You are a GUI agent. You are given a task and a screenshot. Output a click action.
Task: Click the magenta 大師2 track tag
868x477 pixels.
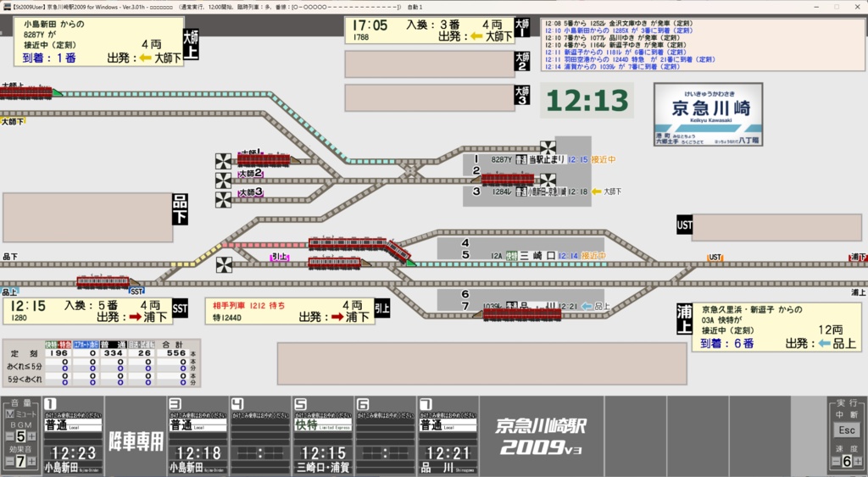click(250, 173)
